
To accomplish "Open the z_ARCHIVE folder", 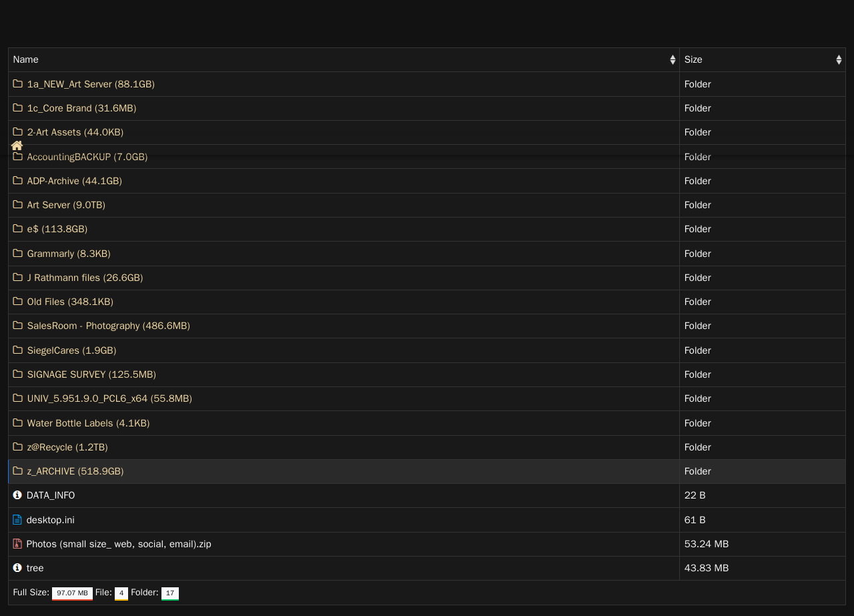I will [x=75, y=471].
